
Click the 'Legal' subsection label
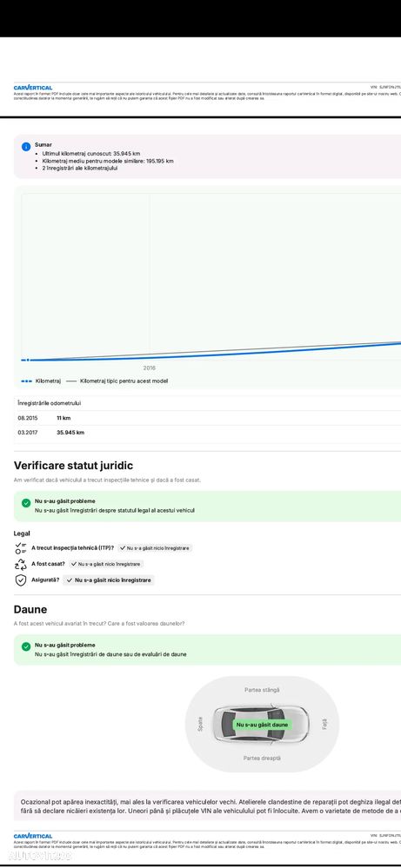(x=22, y=533)
